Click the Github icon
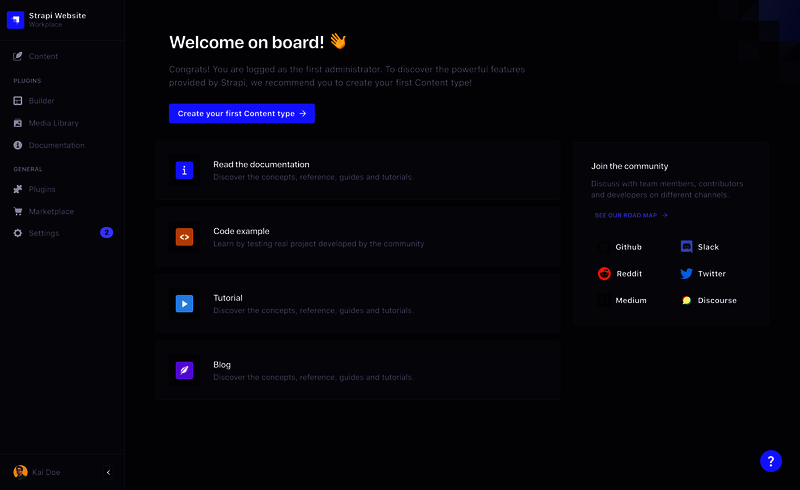This screenshot has width=800, height=490. pos(604,247)
